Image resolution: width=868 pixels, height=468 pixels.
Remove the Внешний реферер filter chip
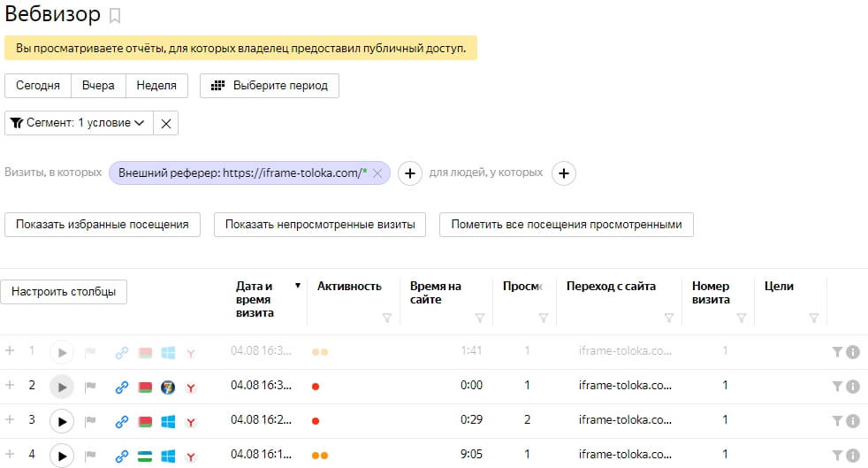coord(377,173)
